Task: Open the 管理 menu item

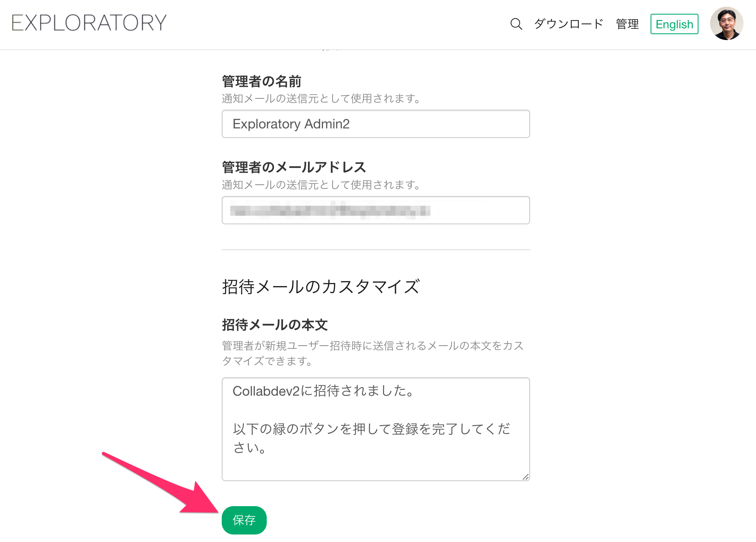Action: (627, 24)
